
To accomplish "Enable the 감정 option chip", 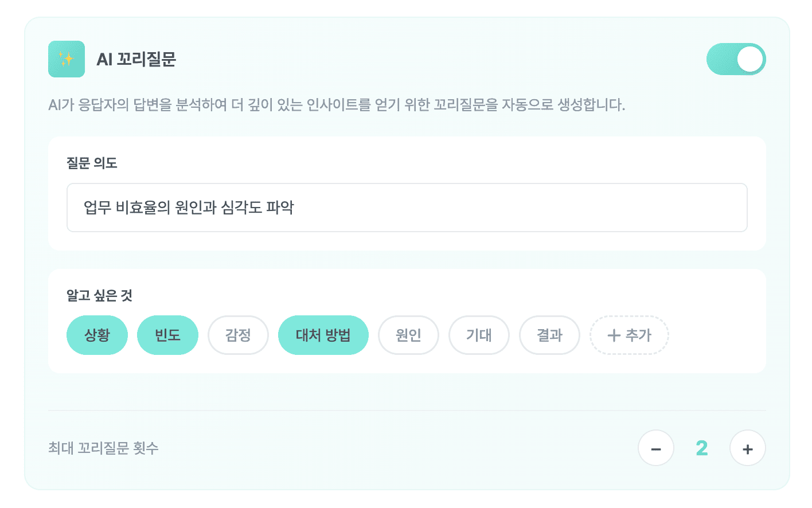I will click(x=238, y=335).
